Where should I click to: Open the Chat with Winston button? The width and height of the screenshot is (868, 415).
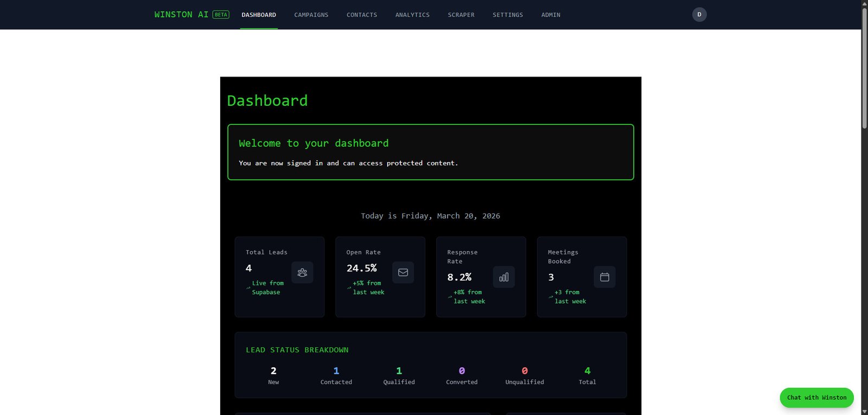pos(816,398)
